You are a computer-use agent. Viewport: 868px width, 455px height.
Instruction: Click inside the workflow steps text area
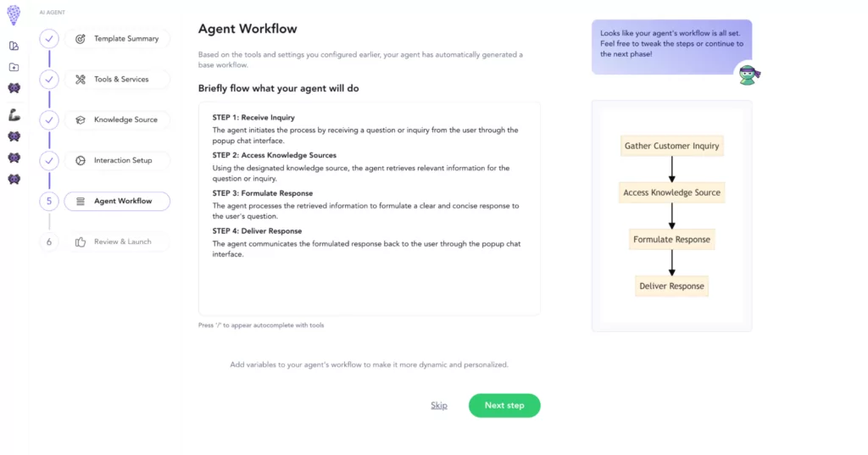[x=369, y=280]
